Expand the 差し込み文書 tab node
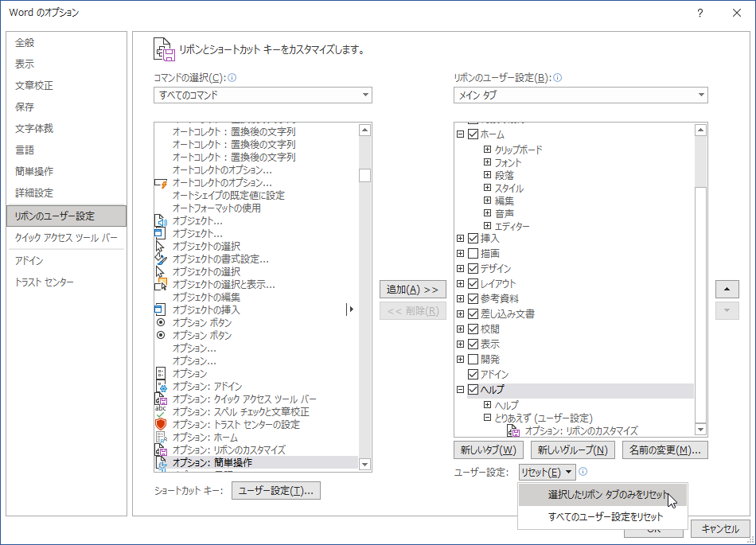This screenshot has height=545, width=756. pos(461,313)
